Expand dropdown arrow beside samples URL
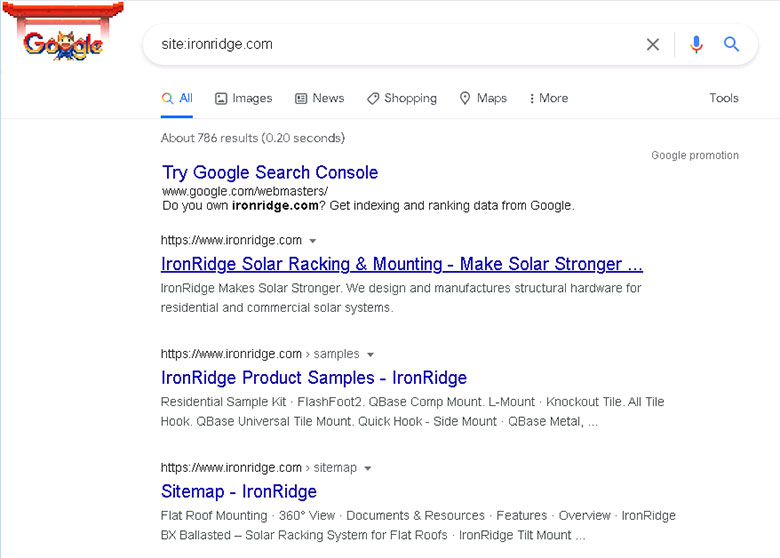 (x=371, y=355)
